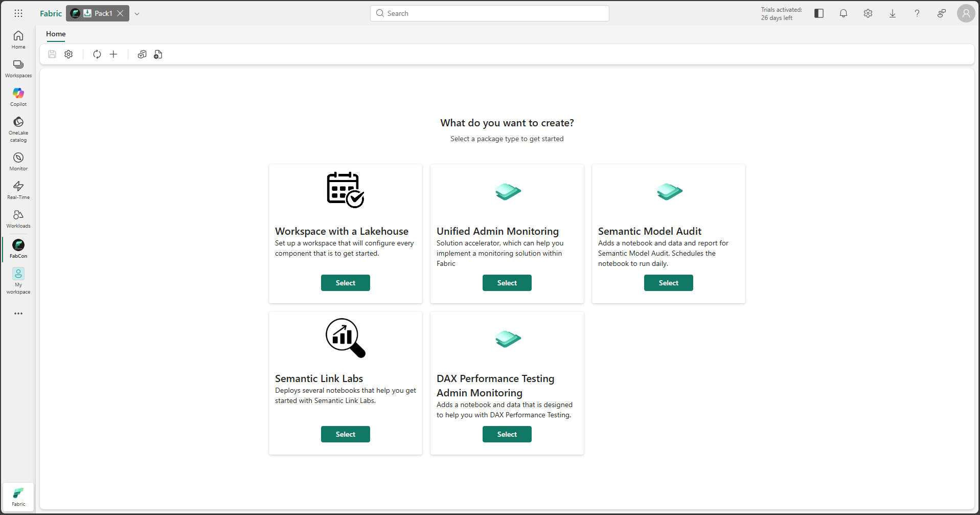The width and height of the screenshot is (980, 515).
Task: Select the Unified Admin Monitoring package
Action: pyautogui.click(x=507, y=282)
